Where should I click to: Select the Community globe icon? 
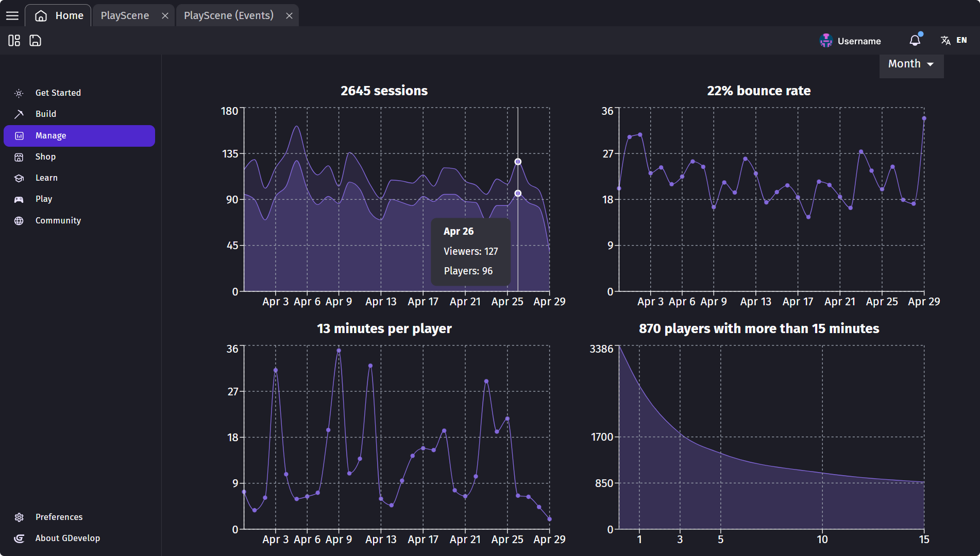(x=19, y=220)
